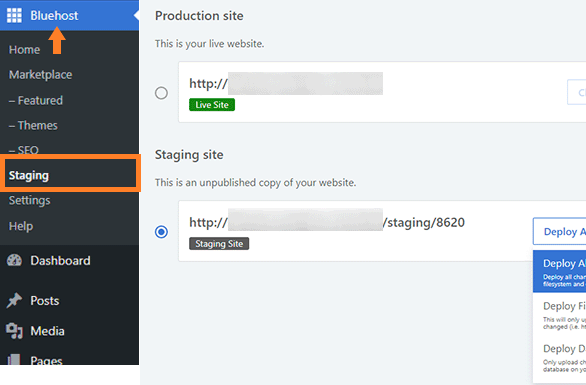Click the Bluehost grid icon

pos(14,16)
